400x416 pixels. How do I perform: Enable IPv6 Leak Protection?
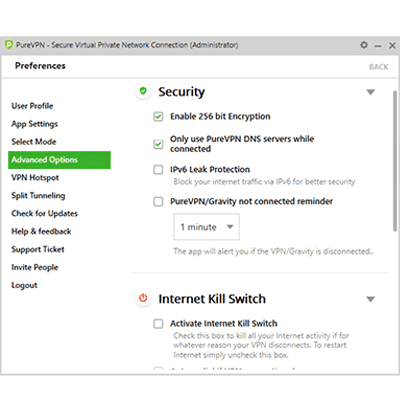(x=158, y=170)
